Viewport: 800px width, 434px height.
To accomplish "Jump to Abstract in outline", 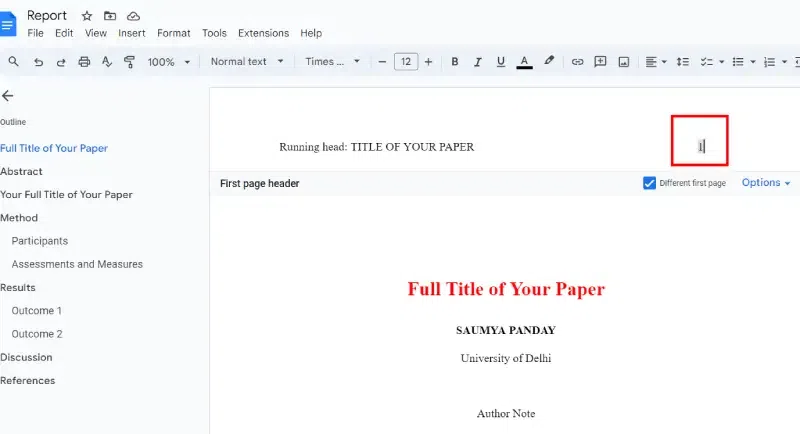I will tap(21, 171).
